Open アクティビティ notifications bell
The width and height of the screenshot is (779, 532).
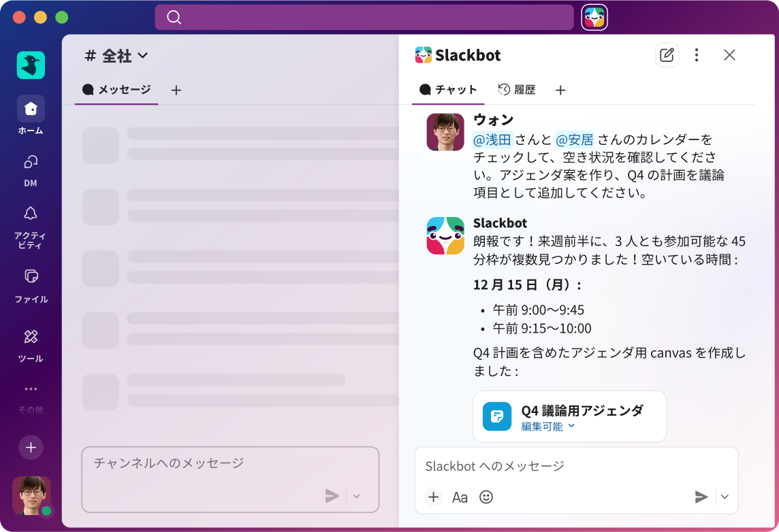point(31,227)
